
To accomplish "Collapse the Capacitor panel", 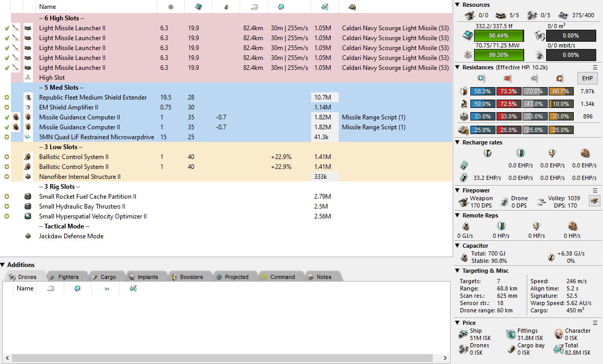I will [x=457, y=246].
